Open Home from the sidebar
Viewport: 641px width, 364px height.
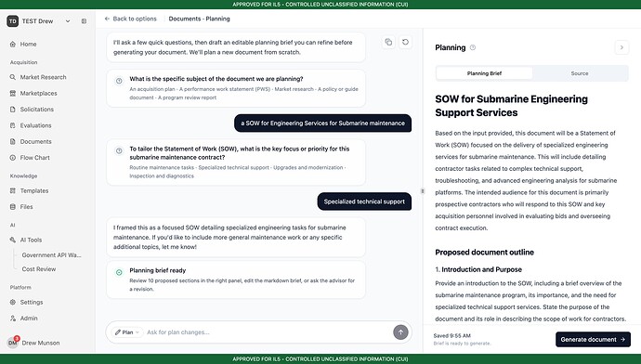pos(28,45)
